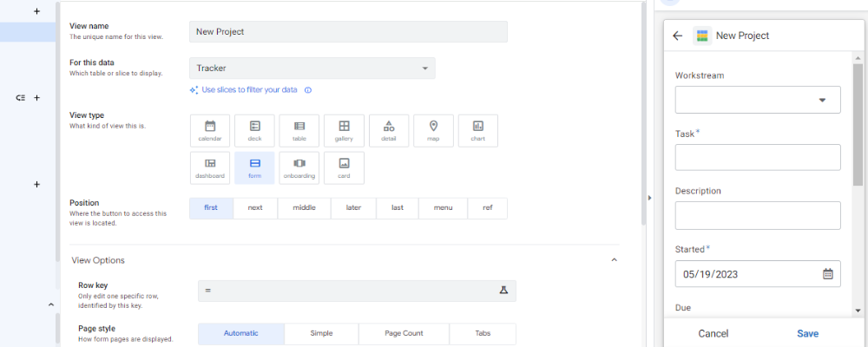Click the preview scrollbar down arrow
The width and height of the screenshot is (868, 347).
[x=858, y=311]
